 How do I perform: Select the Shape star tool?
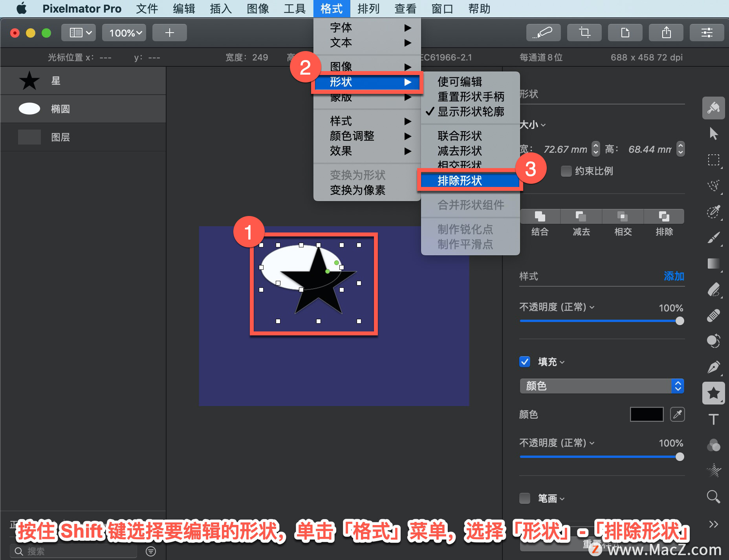click(713, 393)
